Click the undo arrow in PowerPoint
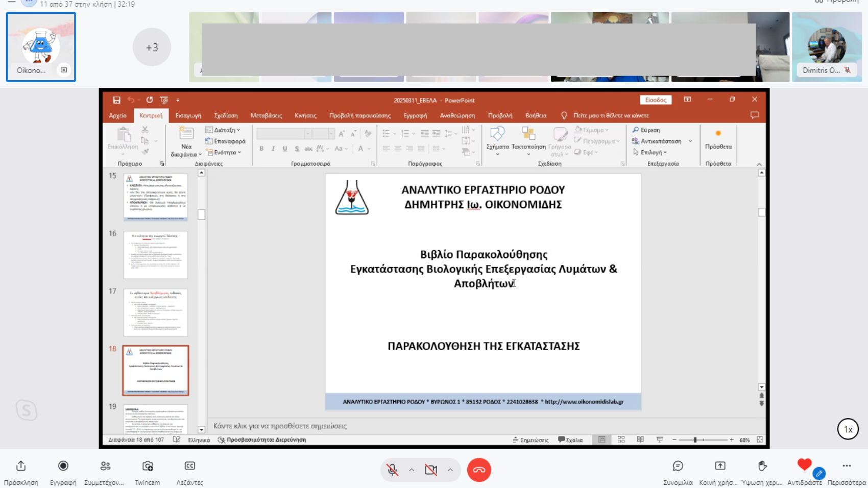The width and height of the screenshot is (868, 488). click(131, 100)
